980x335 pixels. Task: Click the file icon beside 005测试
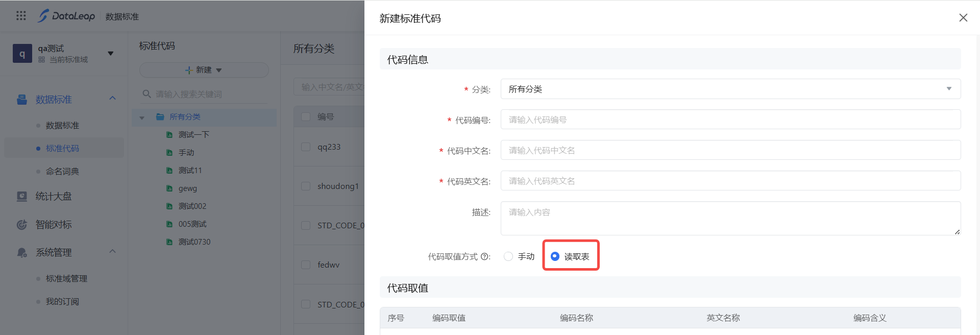coord(169,224)
